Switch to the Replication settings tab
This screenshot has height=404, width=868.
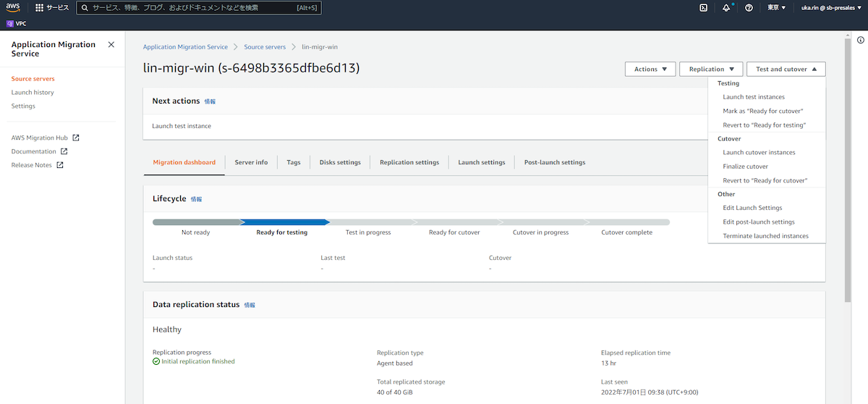pyautogui.click(x=409, y=162)
